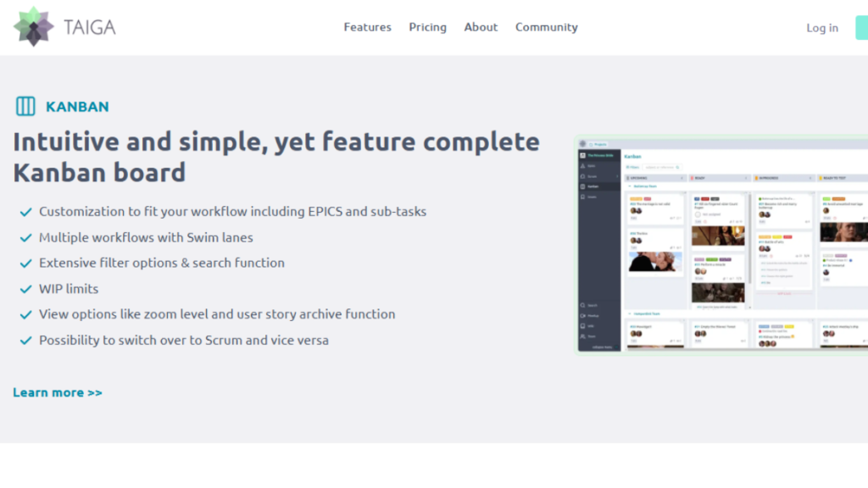The image size is (868, 488).
Task: Select the Kanban icon in the board sidebar
Action: [581, 186]
